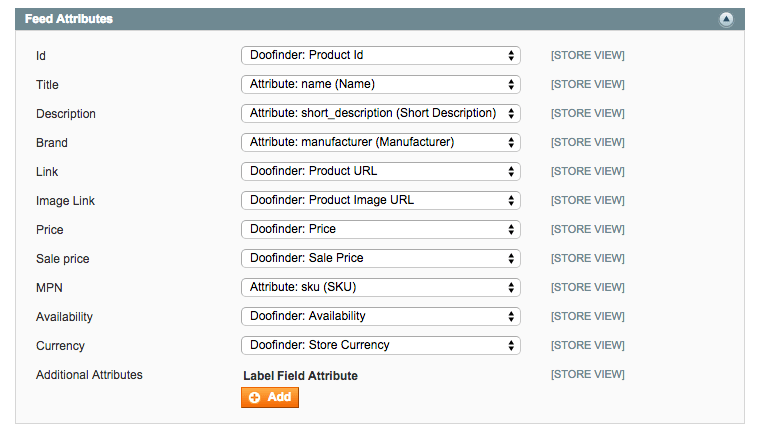Click STORE VIEW scope text beside Id

[x=587, y=56]
